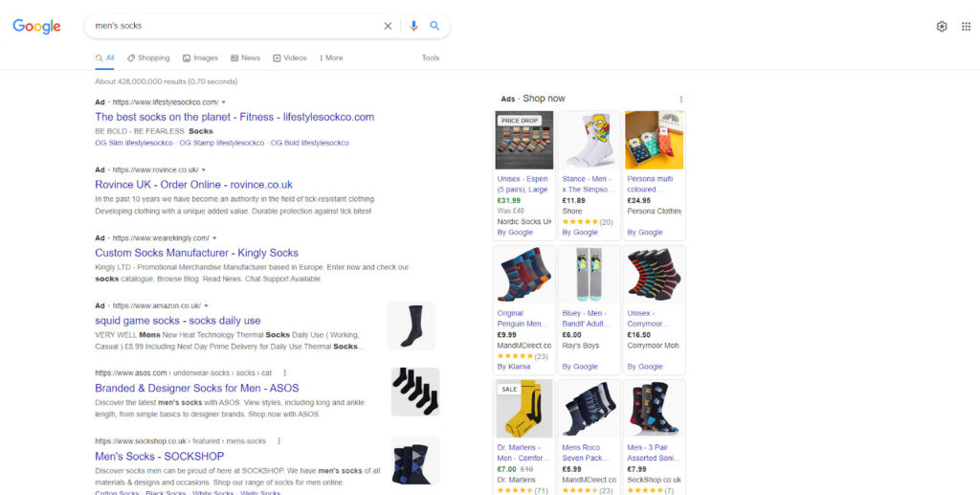Open the Original Penguin socks product image
The width and height of the screenshot is (980, 495).
(x=524, y=275)
